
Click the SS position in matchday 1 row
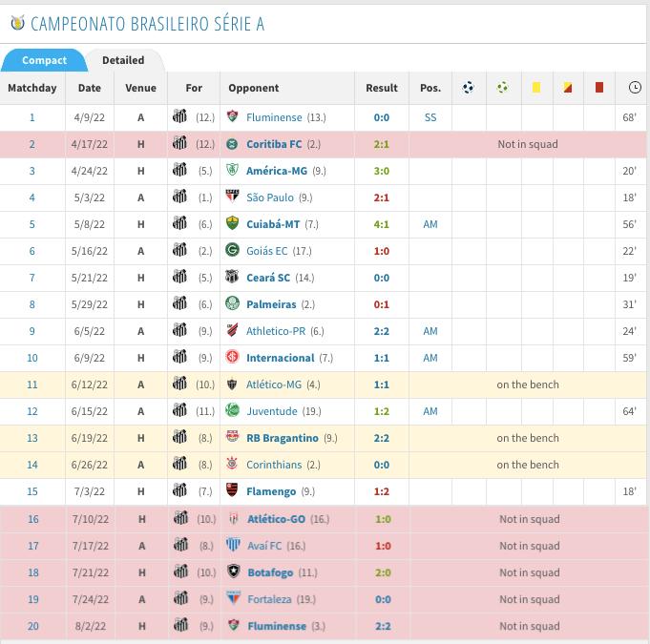(430, 117)
